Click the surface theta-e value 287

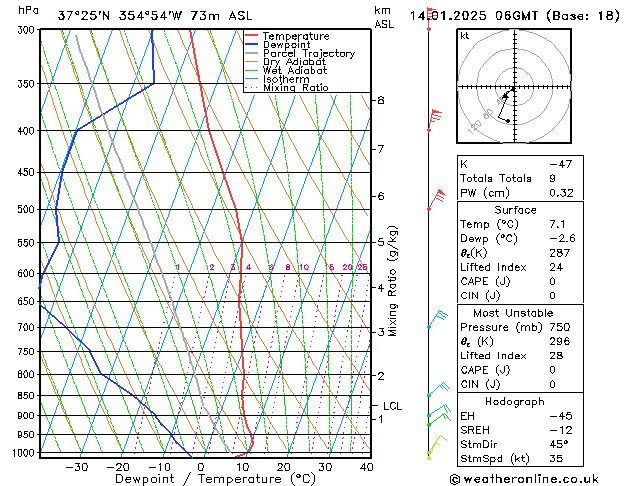[560, 253]
